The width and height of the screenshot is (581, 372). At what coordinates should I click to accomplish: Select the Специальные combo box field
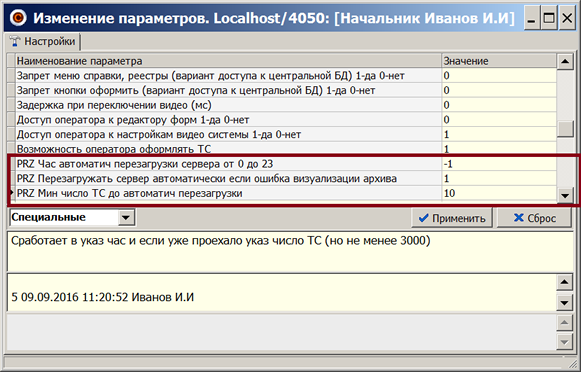pyautogui.click(x=72, y=217)
